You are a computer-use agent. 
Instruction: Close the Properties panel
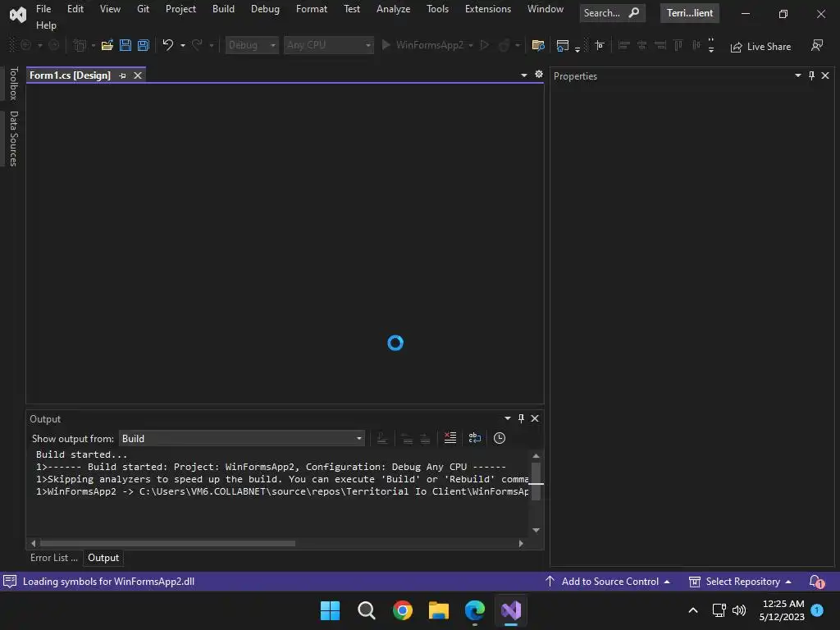tap(825, 75)
